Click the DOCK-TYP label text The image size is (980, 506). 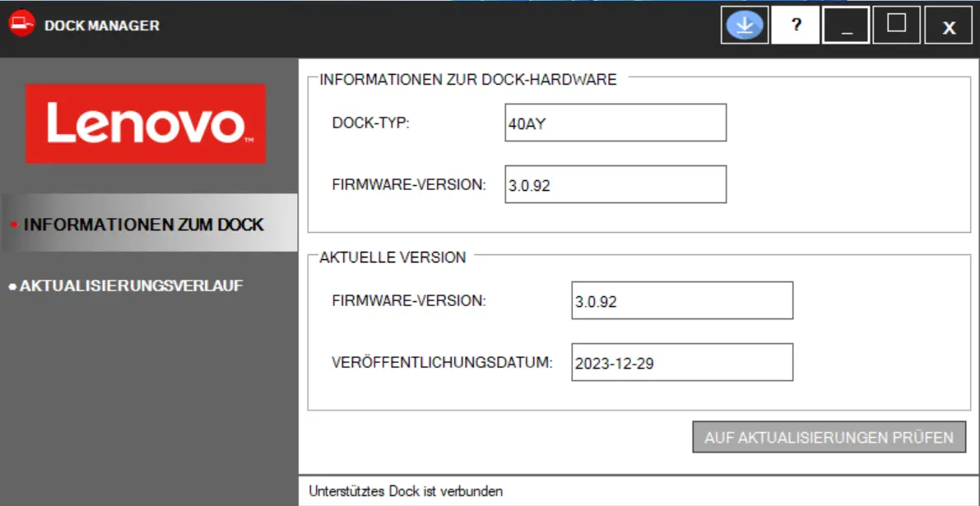[x=370, y=123]
